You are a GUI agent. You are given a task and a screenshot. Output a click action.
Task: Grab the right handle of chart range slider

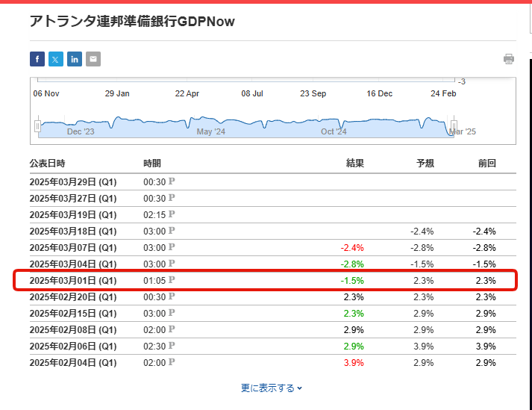click(x=454, y=126)
